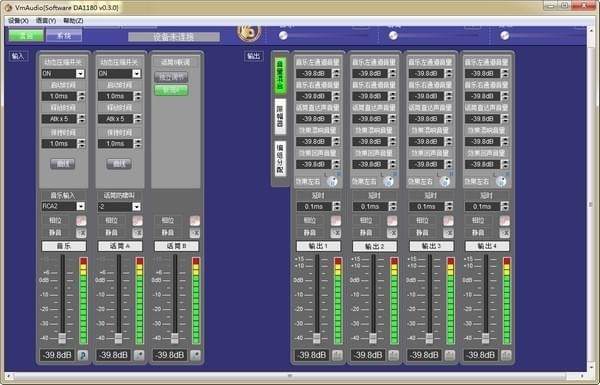Mute the 音乐 input channel (静音)
This screenshot has height=385, width=600.
(81, 233)
